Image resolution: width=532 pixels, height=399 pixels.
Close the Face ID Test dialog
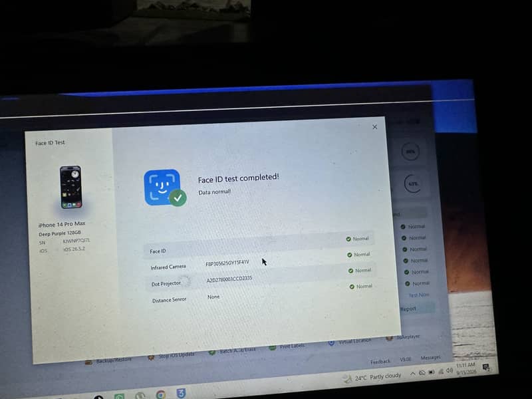click(x=374, y=127)
